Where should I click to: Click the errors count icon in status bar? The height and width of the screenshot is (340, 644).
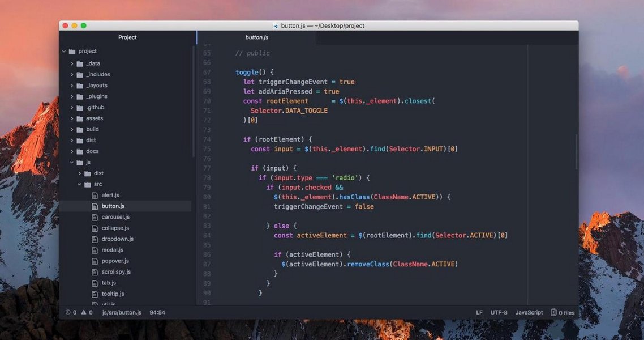[x=67, y=312]
